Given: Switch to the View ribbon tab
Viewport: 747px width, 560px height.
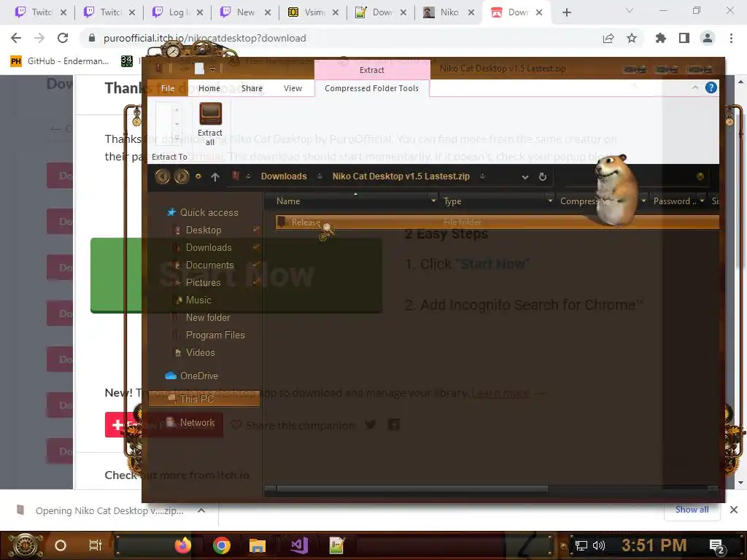Looking at the screenshot, I should pos(293,88).
